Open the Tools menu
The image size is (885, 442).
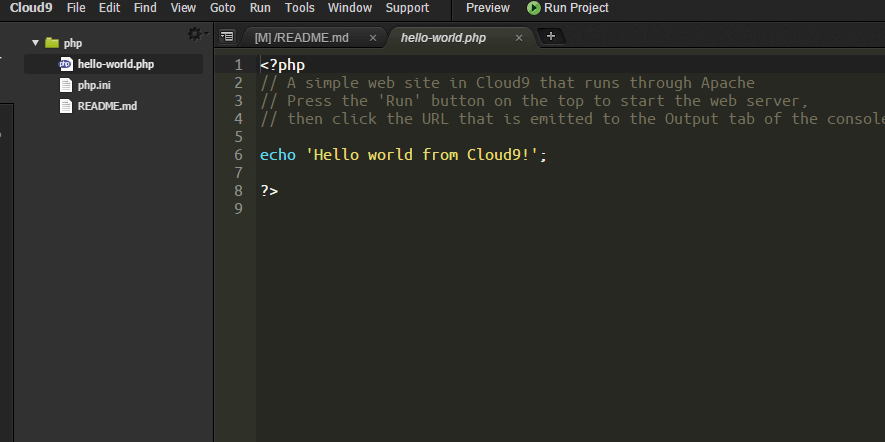click(x=300, y=8)
